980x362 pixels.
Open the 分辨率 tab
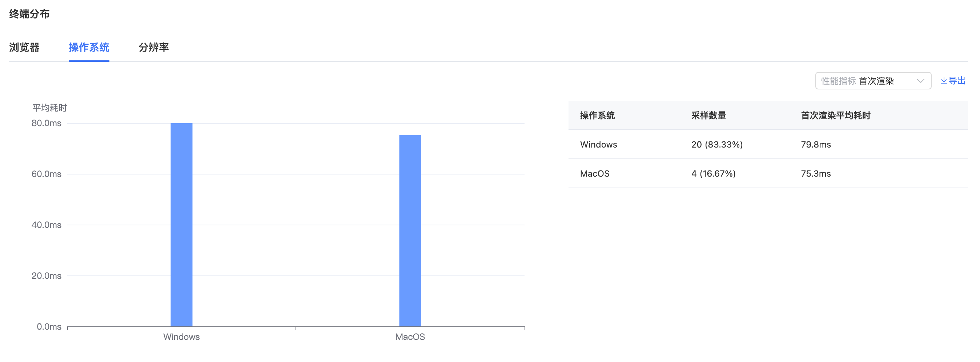[154, 47]
